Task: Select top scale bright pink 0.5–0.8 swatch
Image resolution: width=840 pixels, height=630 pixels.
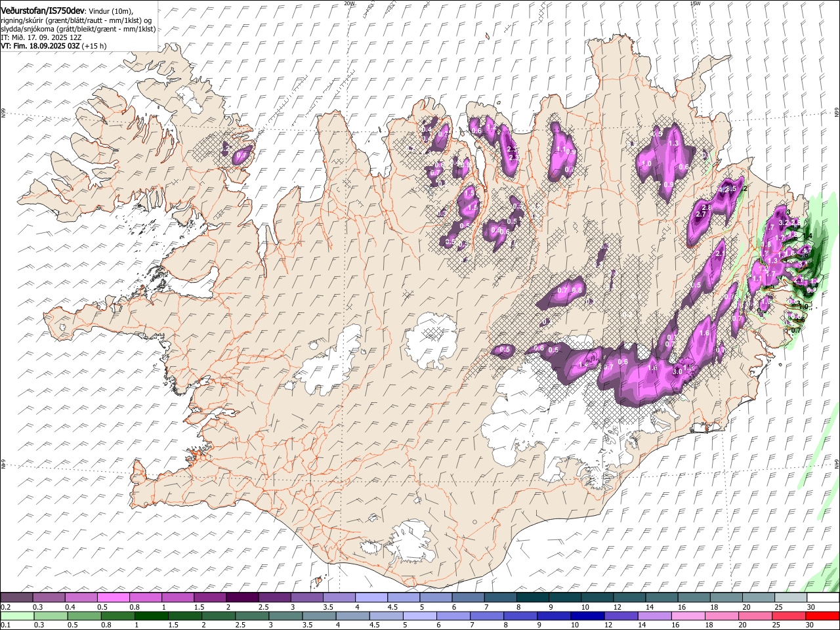Action: (x=114, y=598)
